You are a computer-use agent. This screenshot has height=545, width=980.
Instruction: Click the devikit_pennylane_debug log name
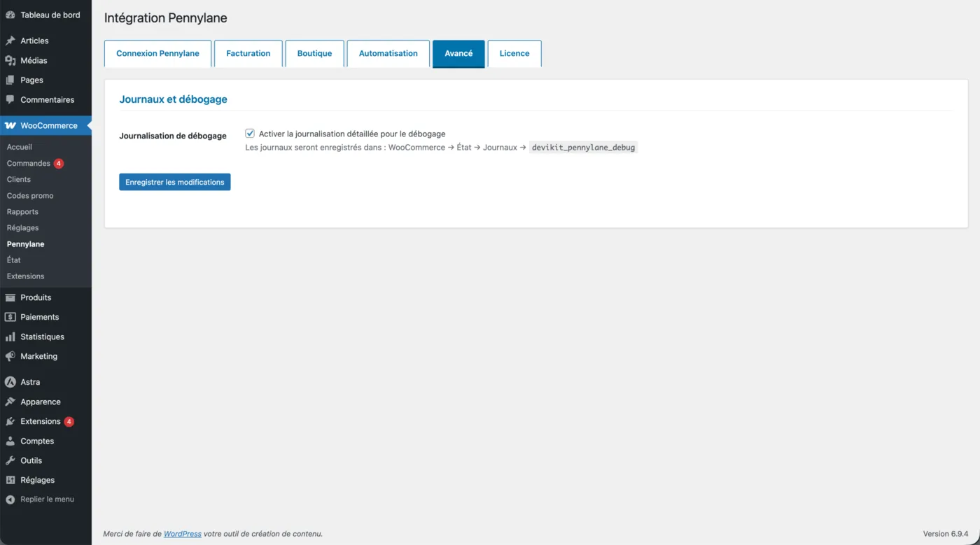[583, 148]
